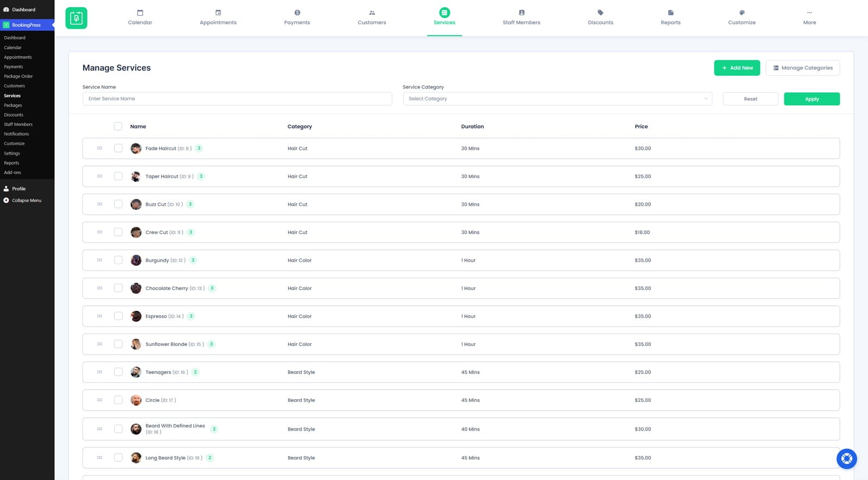
Task: Click the BookingPress green logo
Action: (x=76, y=18)
